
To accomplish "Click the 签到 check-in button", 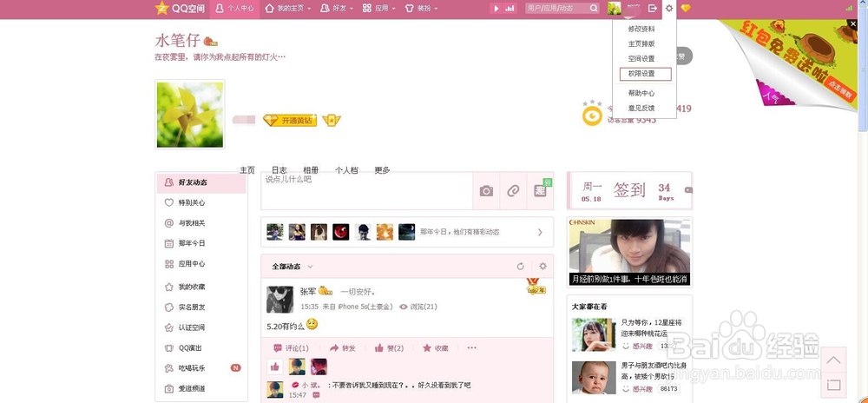I will click(x=629, y=190).
